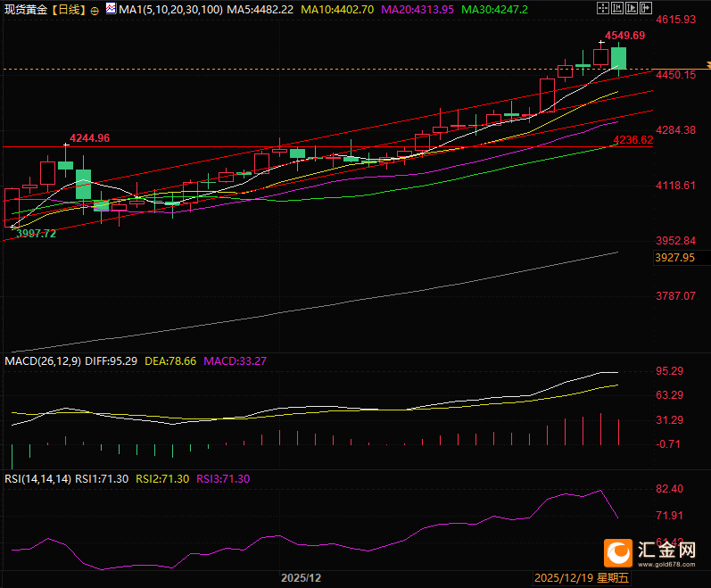Select the MA20:4313.95 value text
Viewport: 711px width, 588px height.
(418, 10)
